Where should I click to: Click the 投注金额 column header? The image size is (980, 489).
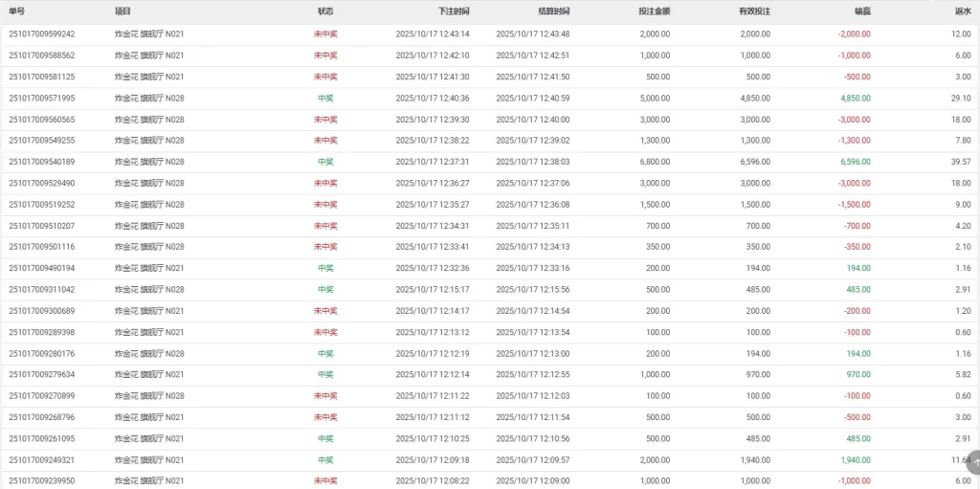654,11
